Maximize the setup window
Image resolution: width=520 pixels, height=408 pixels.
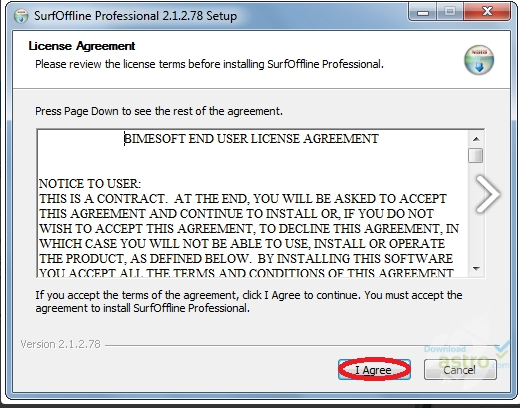point(450,12)
